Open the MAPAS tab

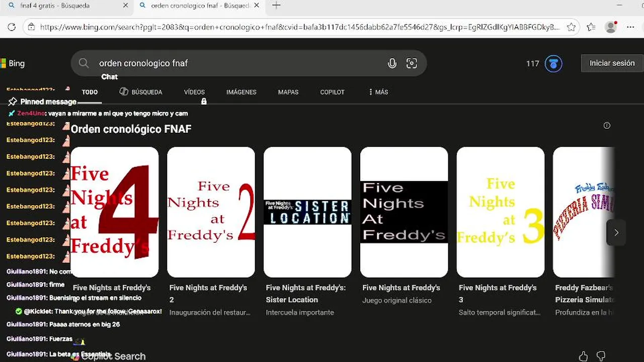tap(288, 92)
